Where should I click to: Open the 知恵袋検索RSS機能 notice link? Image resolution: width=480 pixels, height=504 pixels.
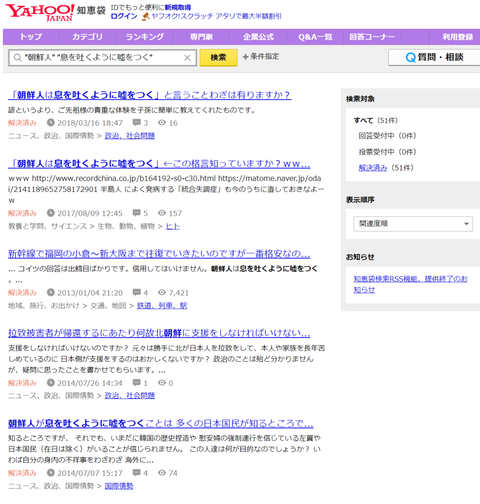click(x=410, y=284)
